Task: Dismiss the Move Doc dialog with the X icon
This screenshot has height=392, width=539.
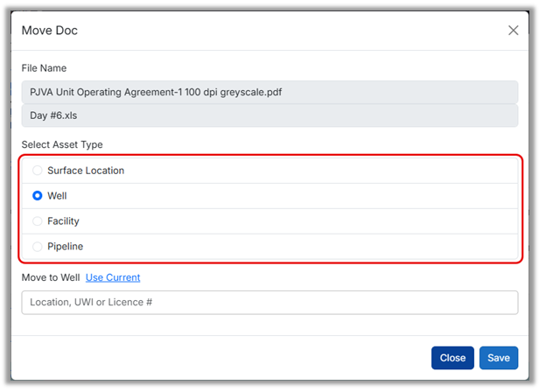Action: pyautogui.click(x=514, y=31)
